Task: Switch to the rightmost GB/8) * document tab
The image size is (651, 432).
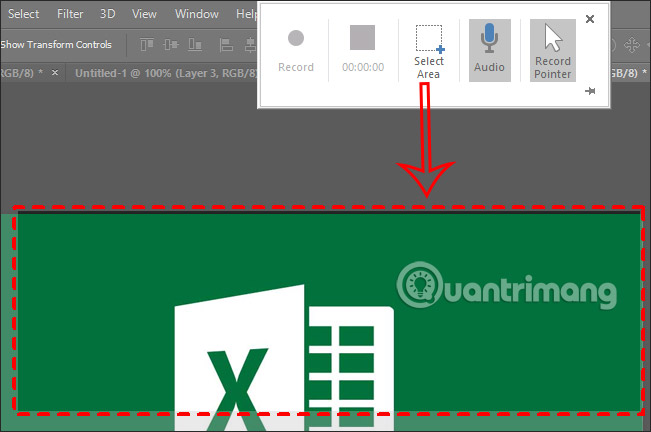Action: [x=629, y=73]
